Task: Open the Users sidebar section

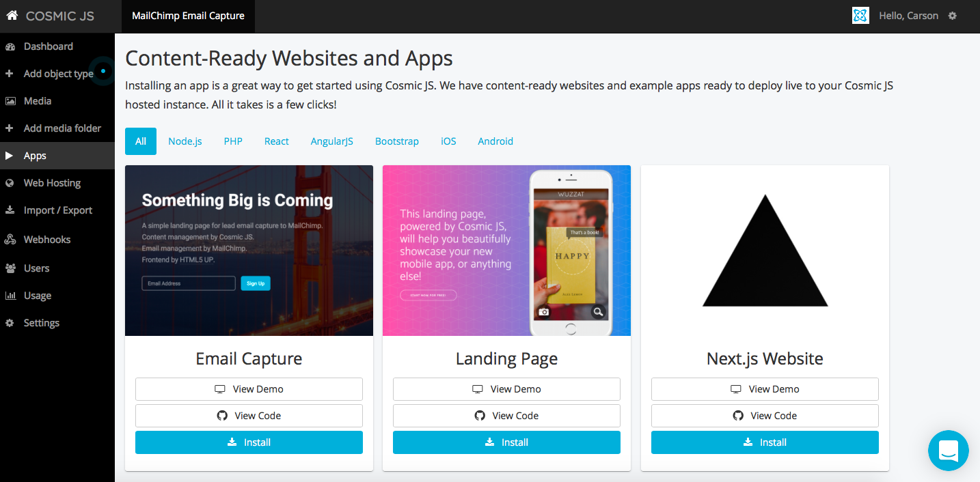Action: 57,268
